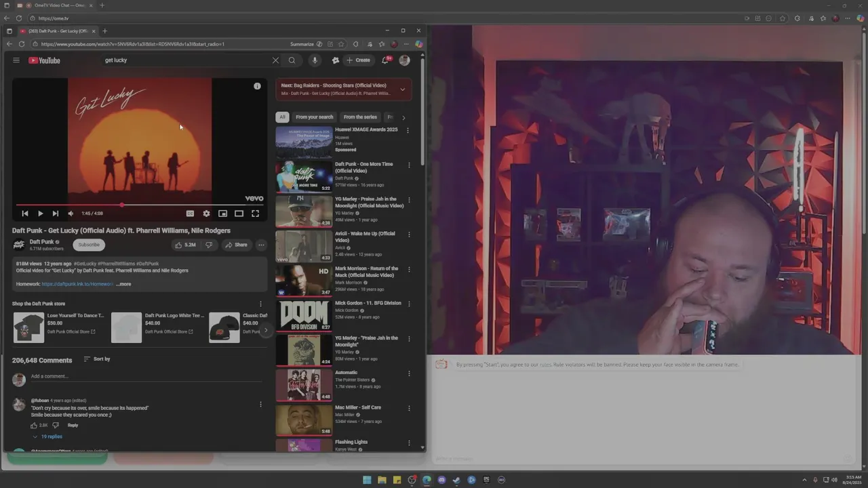
Task: Open the daftpunk.lnk.to Homework link
Action: [77, 284]
